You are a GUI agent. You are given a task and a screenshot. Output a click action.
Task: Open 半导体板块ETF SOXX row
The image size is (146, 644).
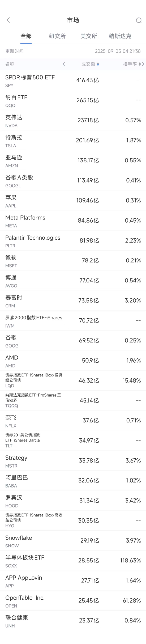pos(73,560)
